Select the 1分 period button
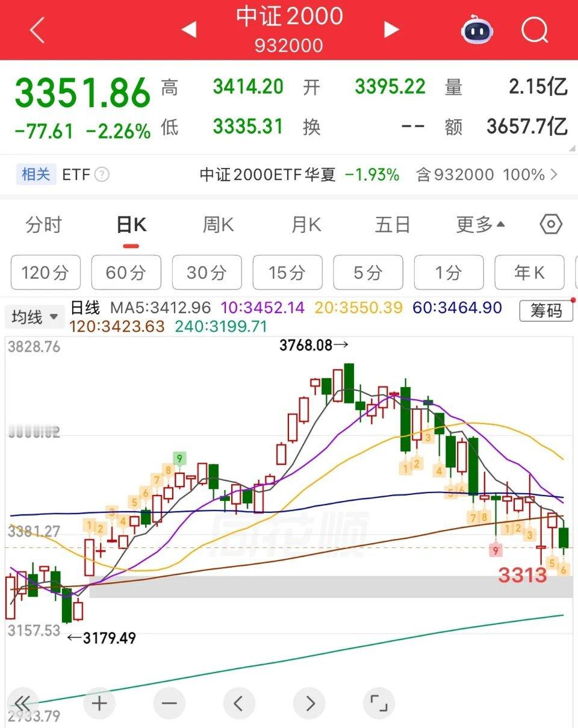Viewport: 578px width, 728px height. [449, 273]
